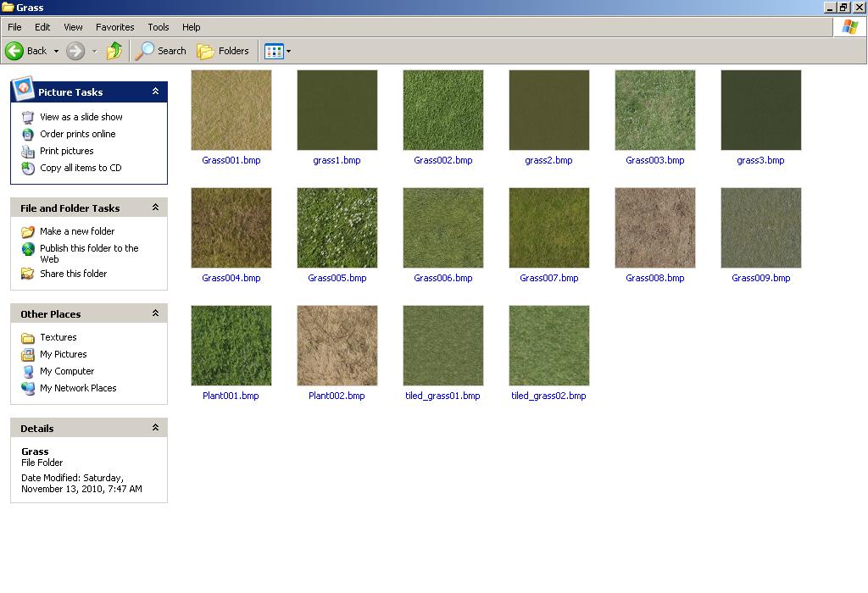Image resolution: width=868 pixels, height=593 pixels.
Task: Collapse the Other Places panel
Action: tap(156, 313)
